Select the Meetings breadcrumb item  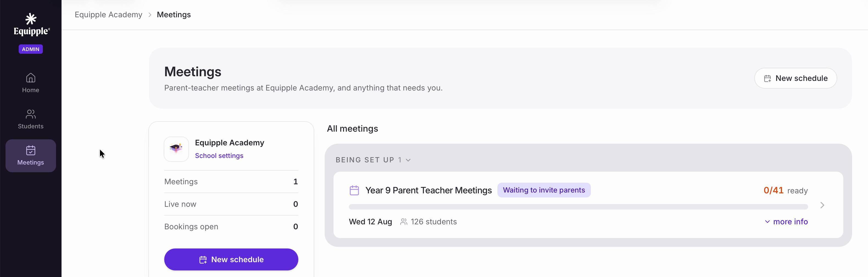pyautogui.click(x=174, y=15)
